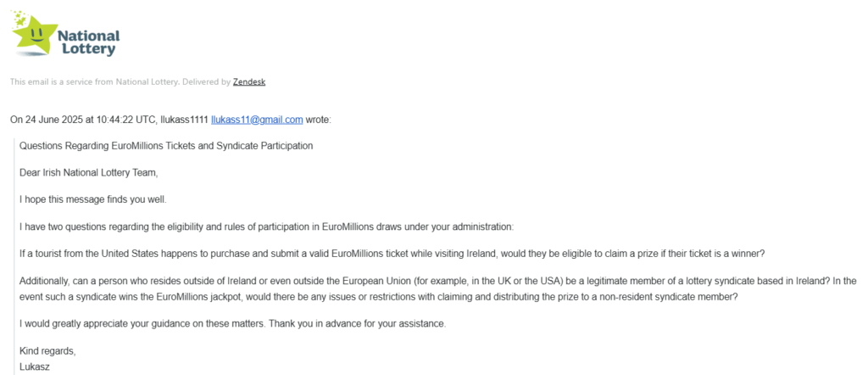Click the email subject line about EuroMillions Tickets

[x=166, y=146]
